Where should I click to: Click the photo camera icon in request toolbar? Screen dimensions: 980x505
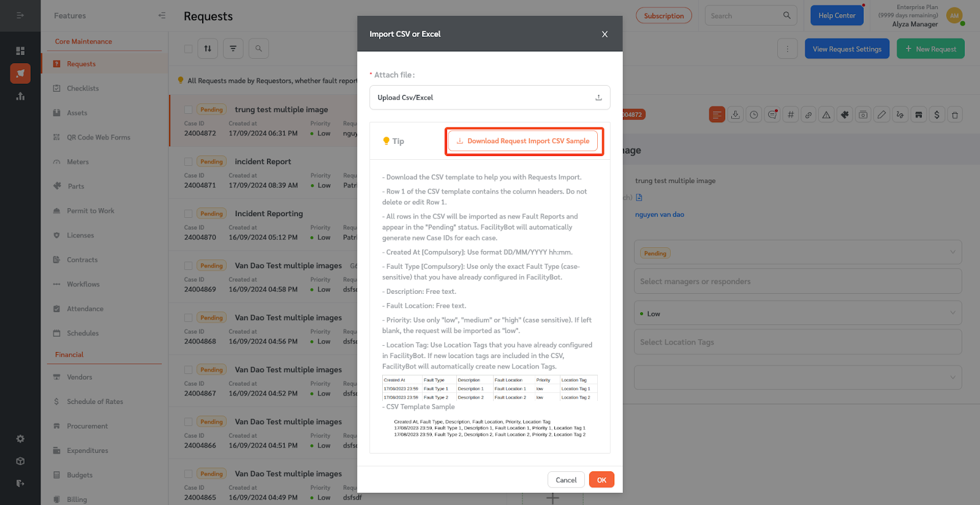pyautogui.click(x=863, y=114)
